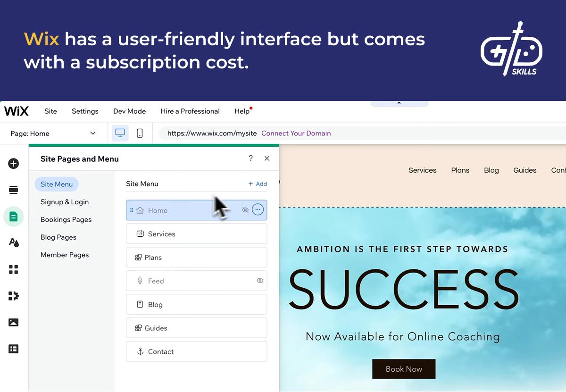
Task: Open the Add Elements panel
Action: [13, 163]
